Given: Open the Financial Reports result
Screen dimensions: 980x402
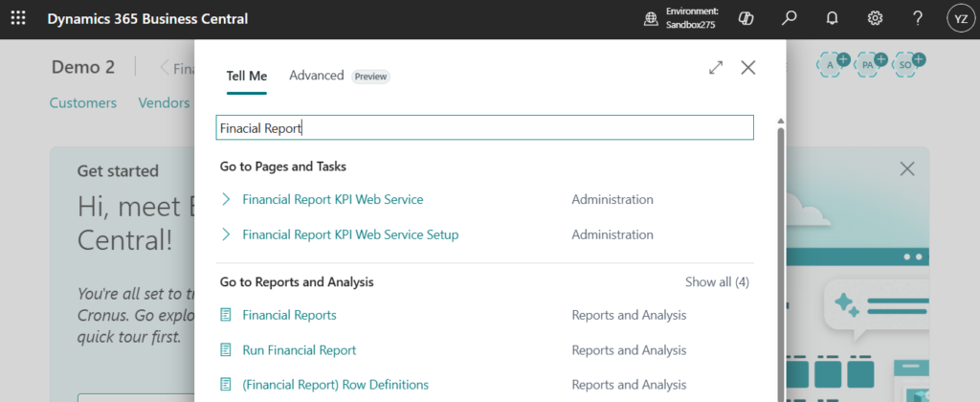Looking at the screenshot, I should click(x=289, y=315).
